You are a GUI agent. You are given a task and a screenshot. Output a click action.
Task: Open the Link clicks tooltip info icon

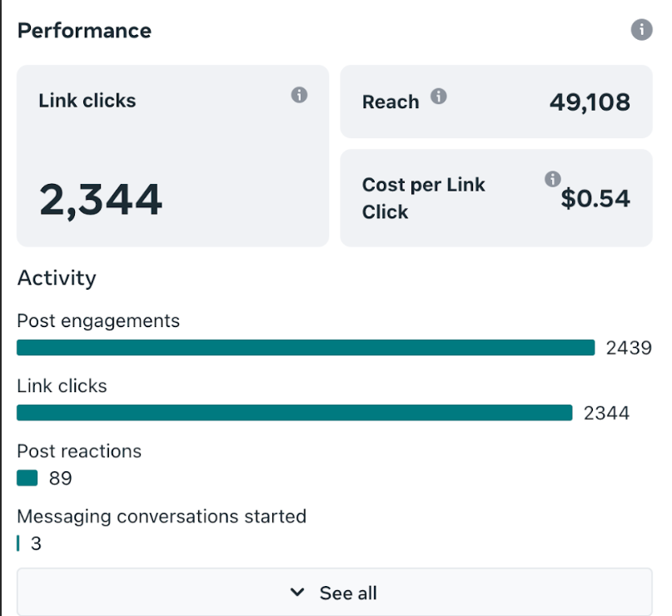click(299, 95)
